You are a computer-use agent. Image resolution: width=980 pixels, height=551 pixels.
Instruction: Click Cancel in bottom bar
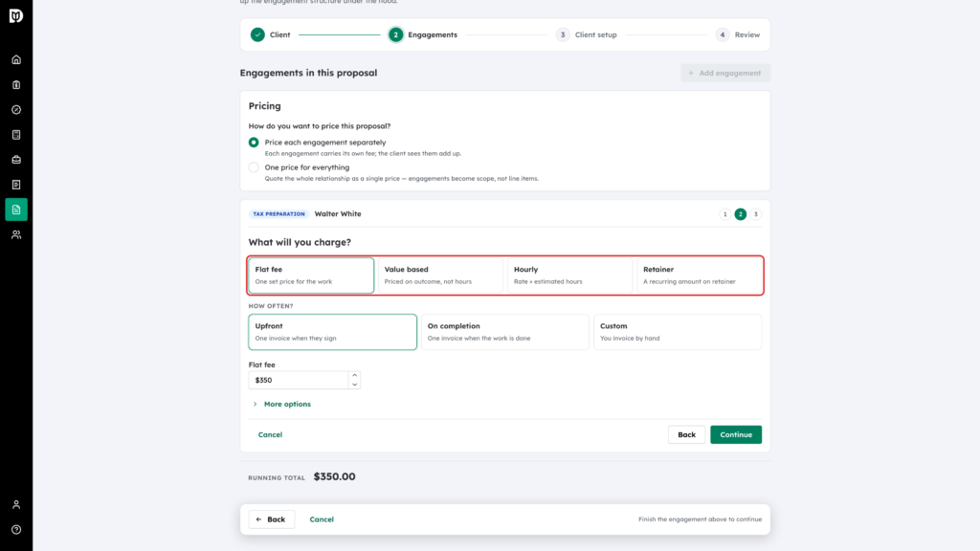322,519
